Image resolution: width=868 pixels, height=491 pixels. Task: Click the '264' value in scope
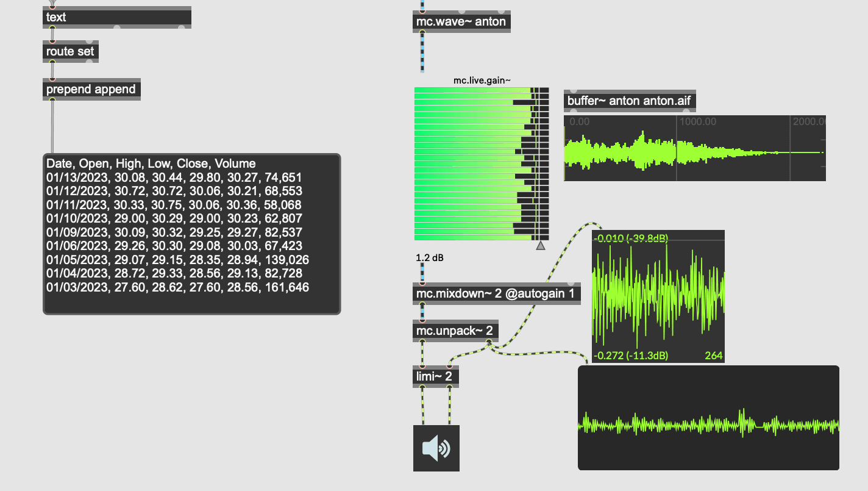click(714, 356)
